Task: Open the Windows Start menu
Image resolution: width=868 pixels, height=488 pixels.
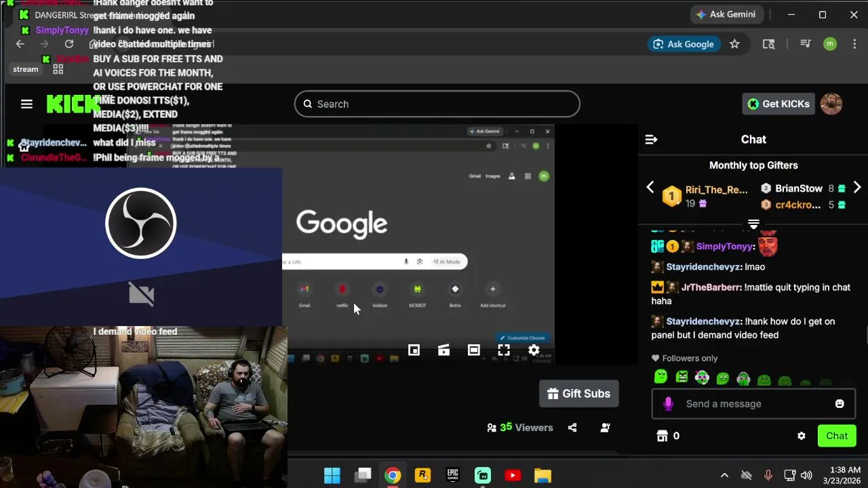Action: coord(332,475)
